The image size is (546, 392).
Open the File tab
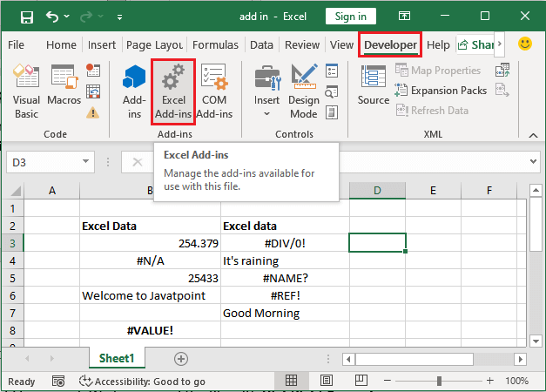point(16,45)
